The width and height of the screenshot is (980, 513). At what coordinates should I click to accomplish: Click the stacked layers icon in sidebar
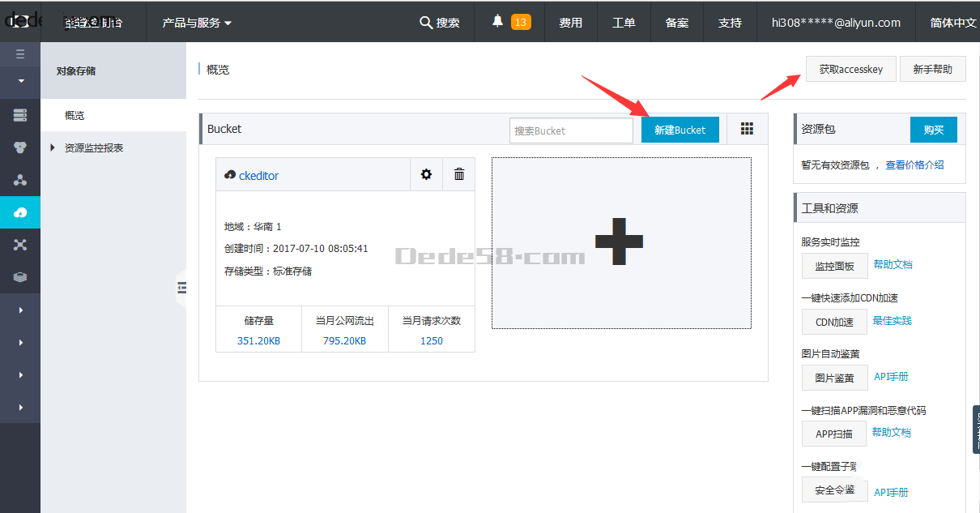pyautogui.click(x=20, y=277)
